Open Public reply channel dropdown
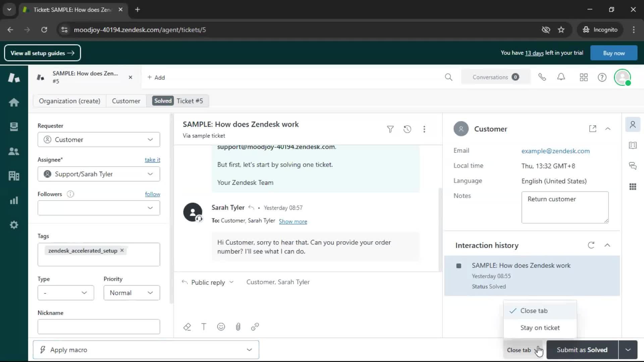 point(208,282)
